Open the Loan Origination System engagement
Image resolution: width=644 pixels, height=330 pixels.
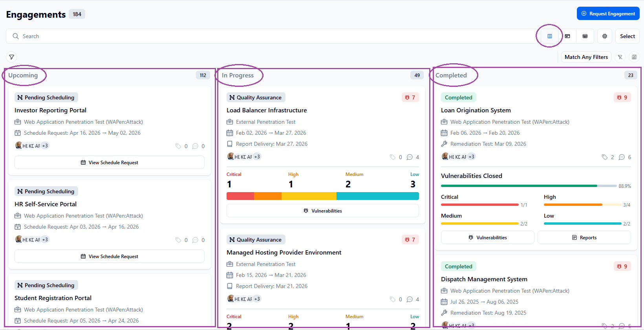point(476,110)
